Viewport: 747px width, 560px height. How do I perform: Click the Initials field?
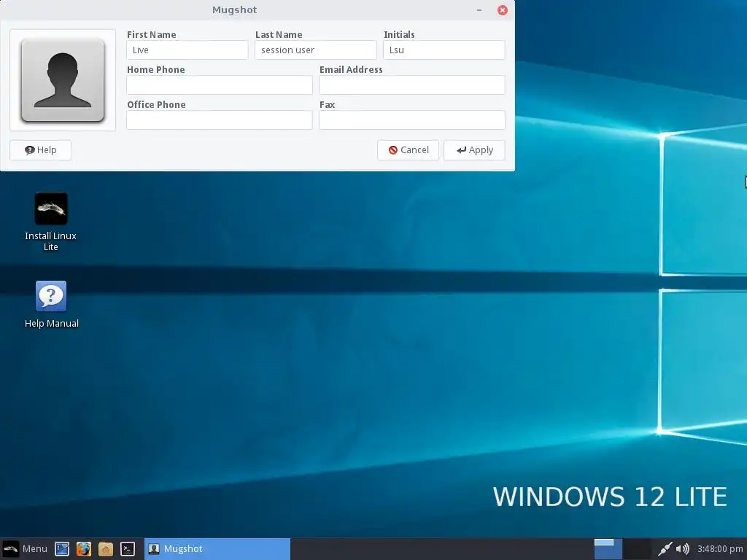coord(444,50)
